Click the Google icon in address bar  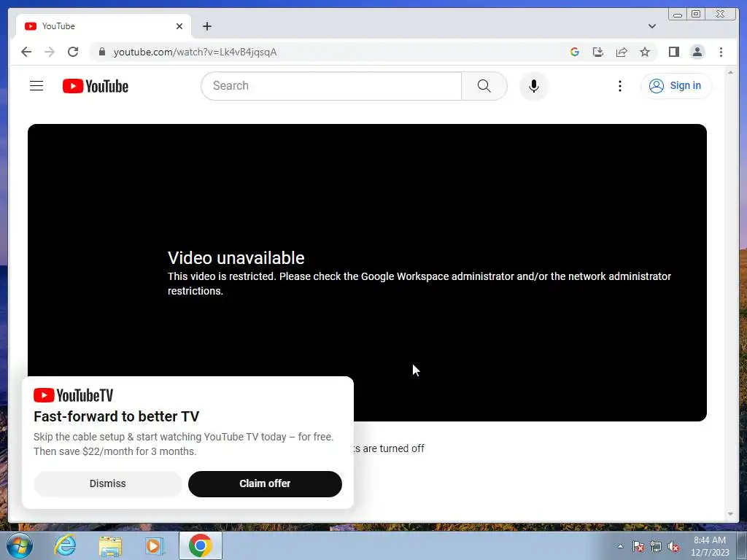pos(575,52)
